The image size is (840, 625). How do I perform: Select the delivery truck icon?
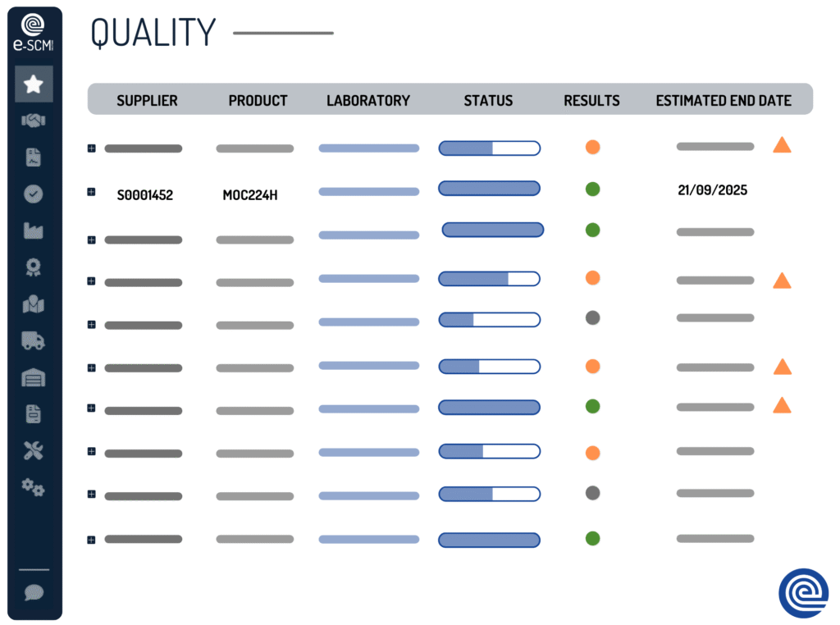tap(34, 340)
